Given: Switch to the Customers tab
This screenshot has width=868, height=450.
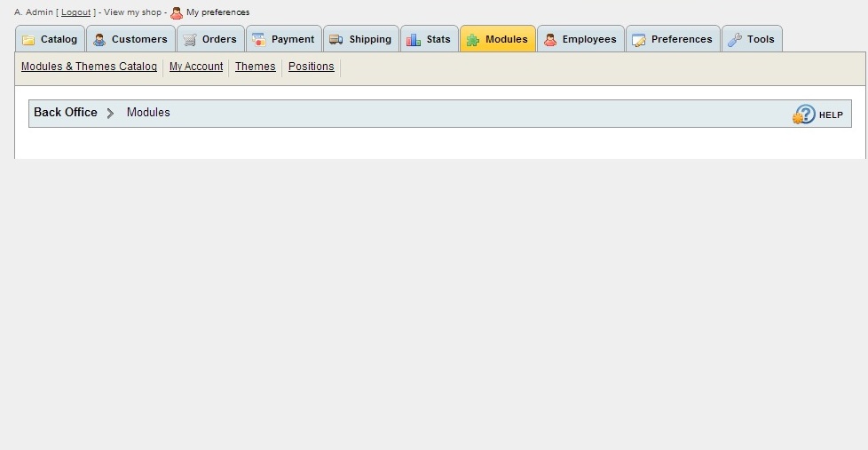Looking at the screenshot, I should tap(131, 39).
